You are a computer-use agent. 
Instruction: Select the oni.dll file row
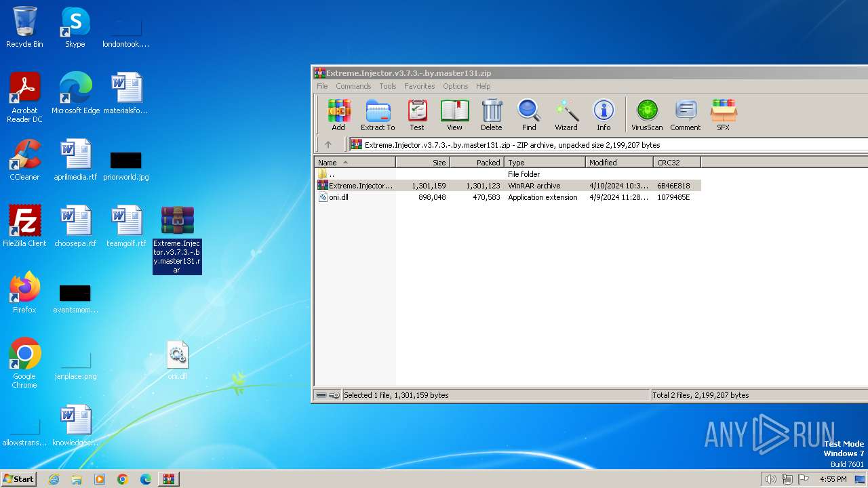click(507, 197)
